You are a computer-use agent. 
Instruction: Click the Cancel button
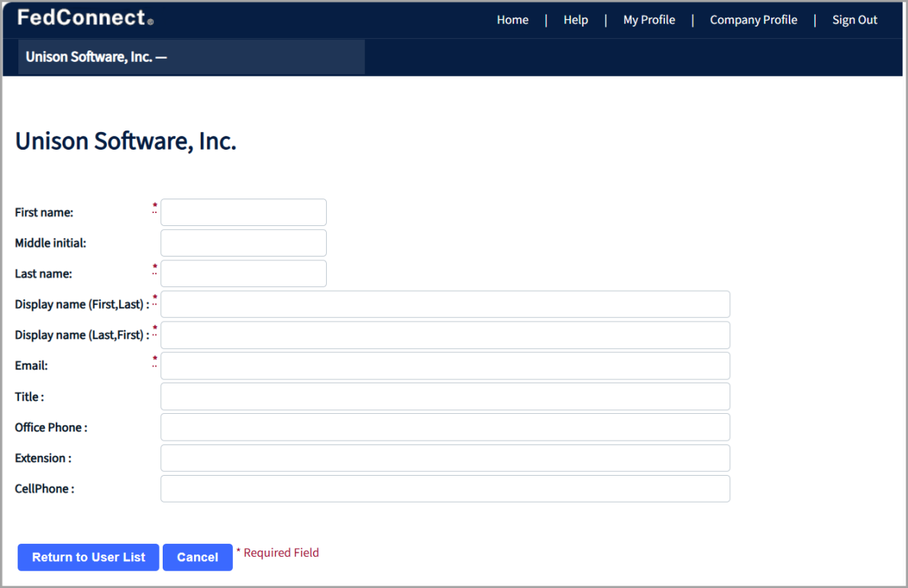tap(198, 557)
